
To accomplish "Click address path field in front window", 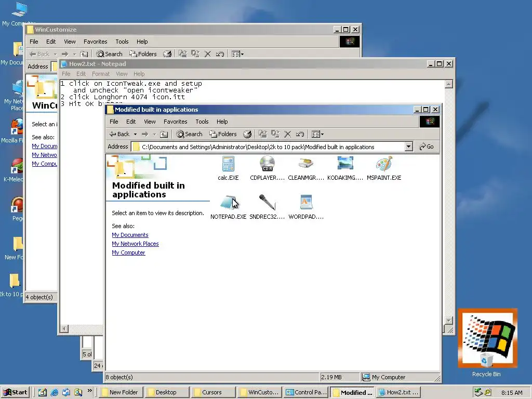I will 268,147.
